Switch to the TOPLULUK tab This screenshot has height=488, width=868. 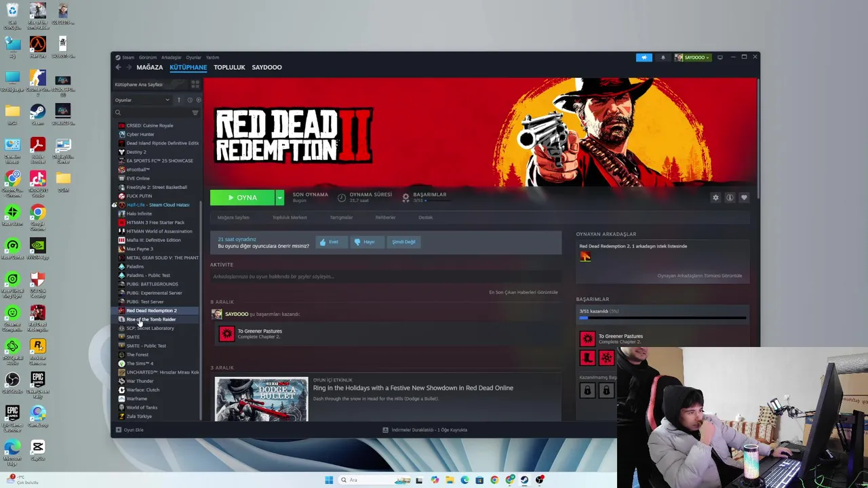(229, 67)
